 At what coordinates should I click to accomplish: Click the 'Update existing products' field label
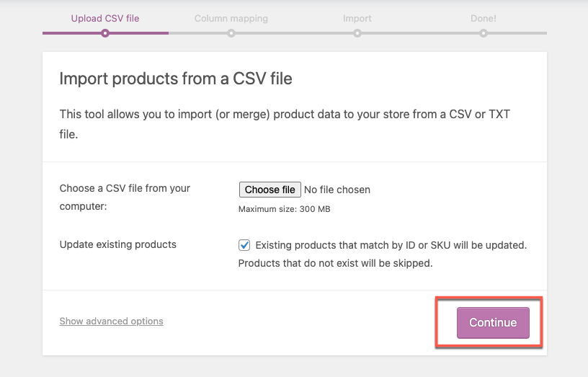tap(117, 244)
